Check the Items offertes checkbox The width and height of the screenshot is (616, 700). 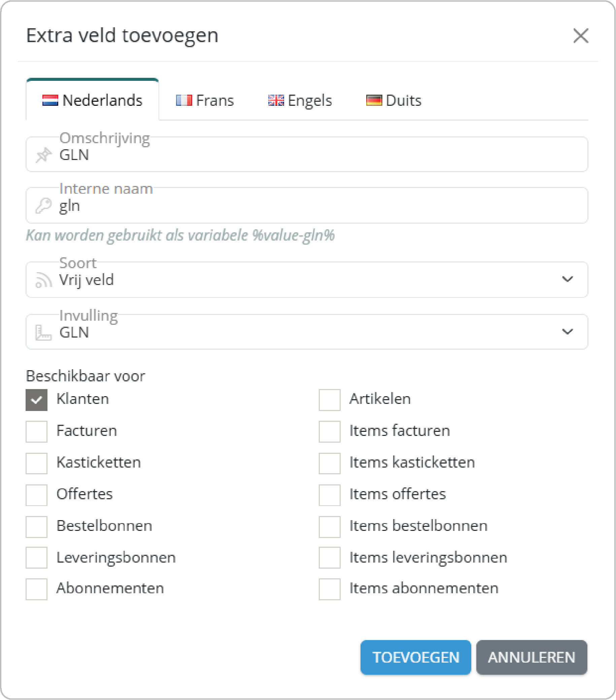tap(330, 495)
